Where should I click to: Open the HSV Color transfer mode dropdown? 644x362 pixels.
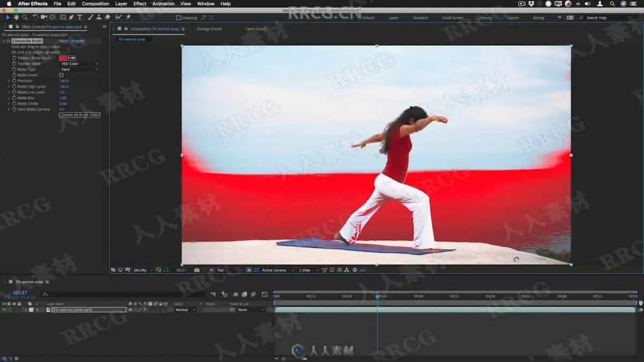tap(79, 64)
